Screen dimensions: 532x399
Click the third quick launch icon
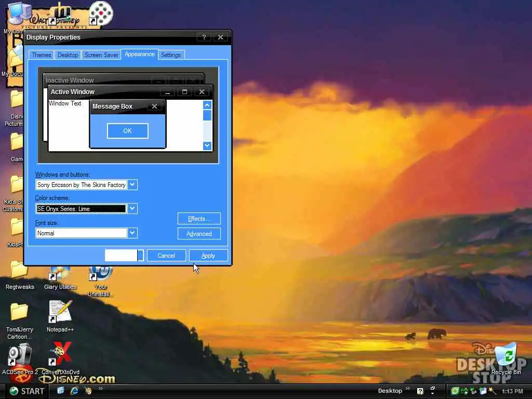pos(88,391)
